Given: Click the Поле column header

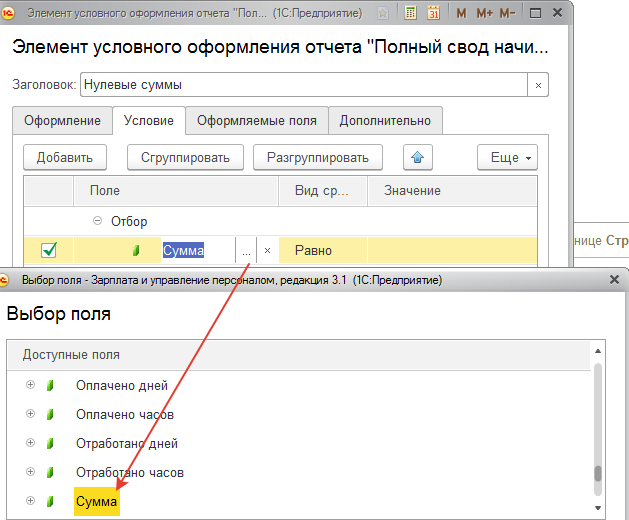Looking at the screenshot, I should point(176,191).
